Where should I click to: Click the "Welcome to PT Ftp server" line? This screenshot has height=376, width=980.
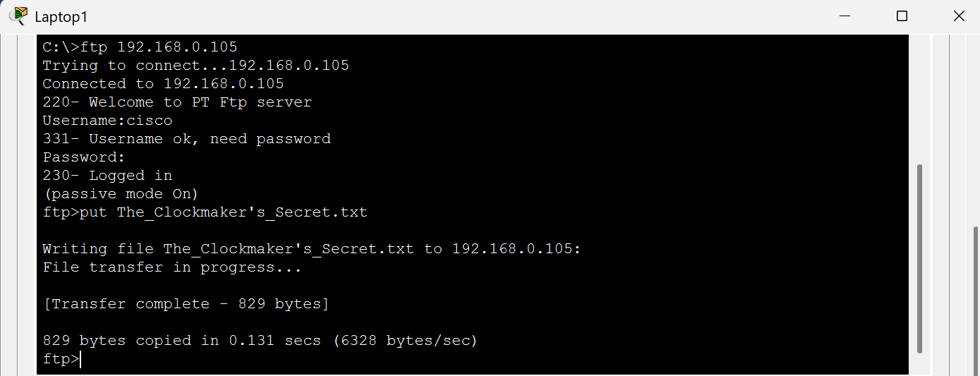(177, 102)
